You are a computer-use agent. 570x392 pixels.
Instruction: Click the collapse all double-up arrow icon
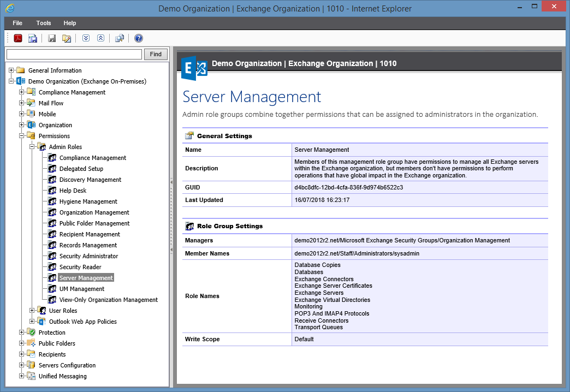100,38
